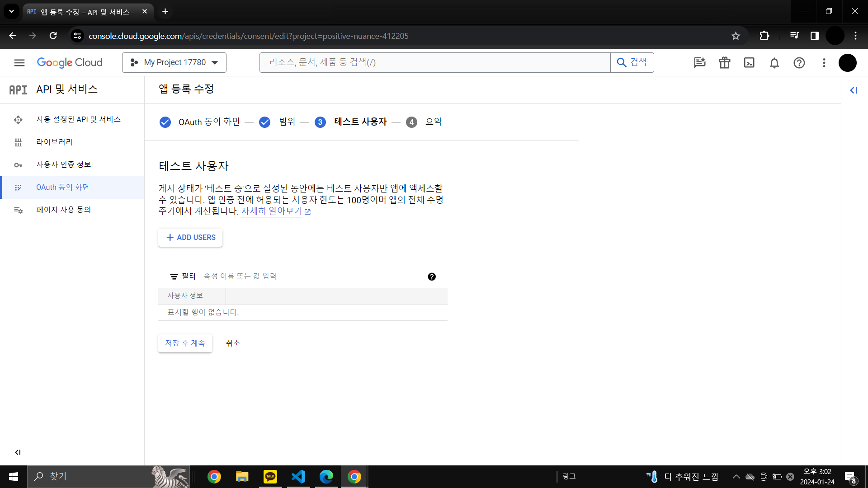Go to 사용자 인증 정보 in sidebar
The height and width of the screenshot is (488, 868).
pos(63,164)
